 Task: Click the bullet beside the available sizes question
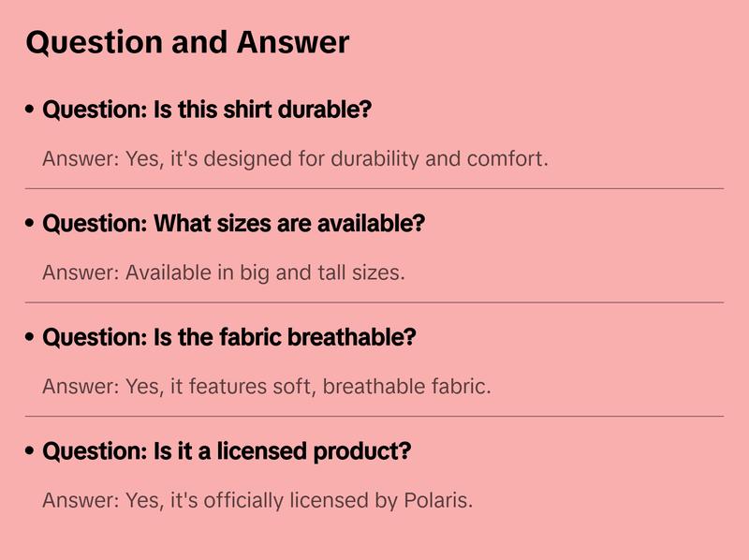[x=31, y=225]
